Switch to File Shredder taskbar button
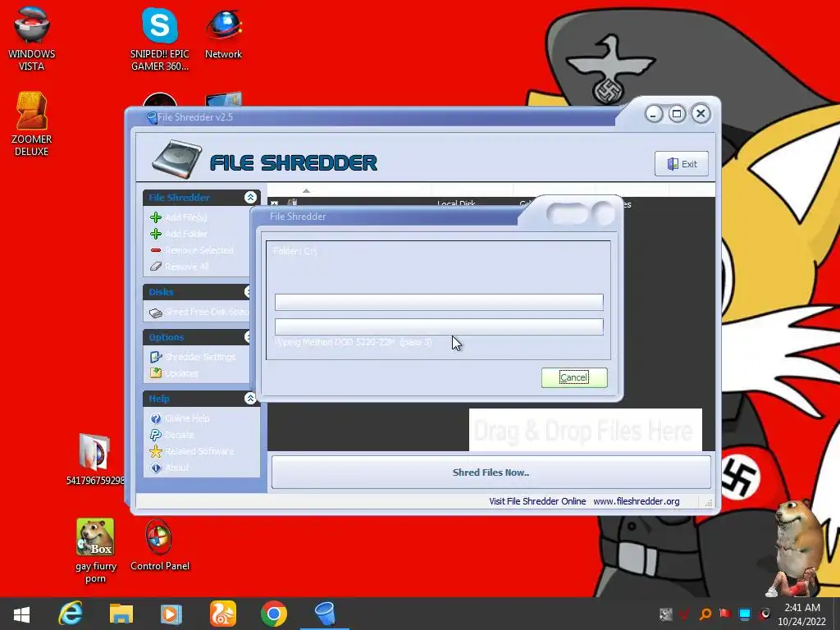The height and width of the screenshot is (630, 840). [x=325, y=614]
